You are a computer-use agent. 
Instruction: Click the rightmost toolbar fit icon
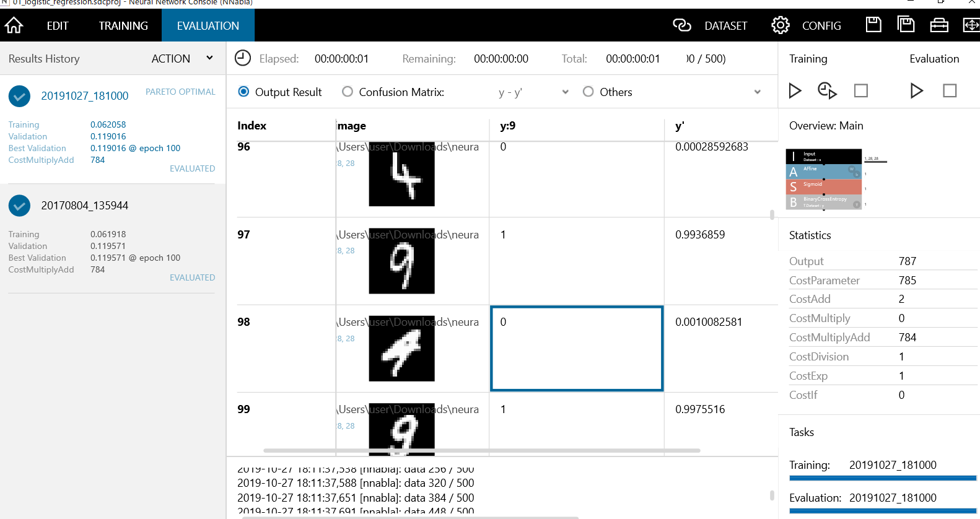pos(971,25)
